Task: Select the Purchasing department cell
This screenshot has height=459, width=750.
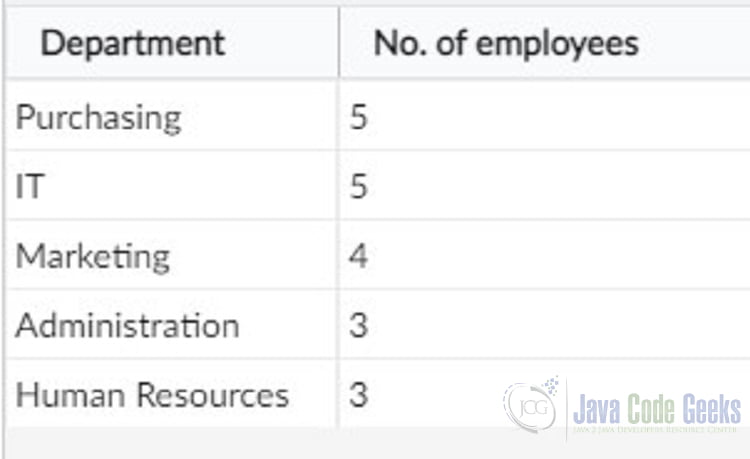Action: pyautogui.click(x=172, y=115)
